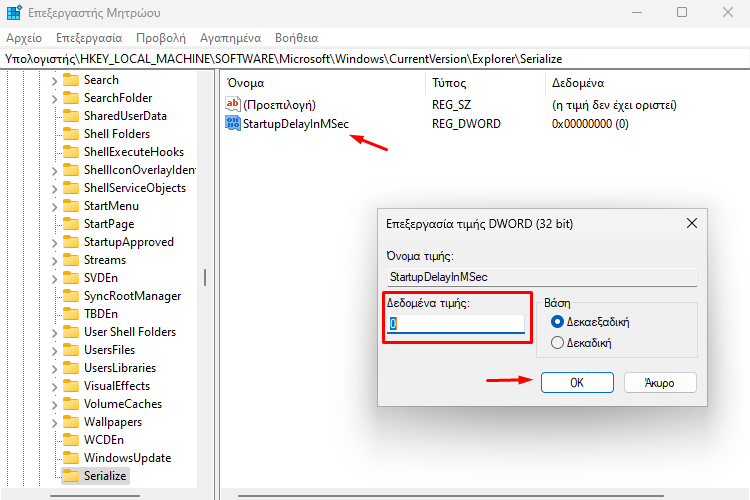The image size is (750, 500).
Task: Click the ShellExecuteHooks folder icon
Action: coord(71,152)
